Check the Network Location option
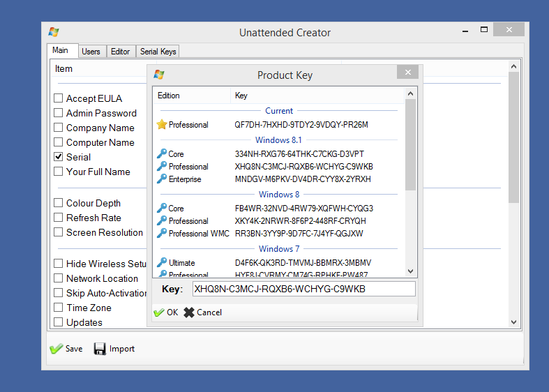The width and height of the screenshot is (549, 392). [58, 278]
